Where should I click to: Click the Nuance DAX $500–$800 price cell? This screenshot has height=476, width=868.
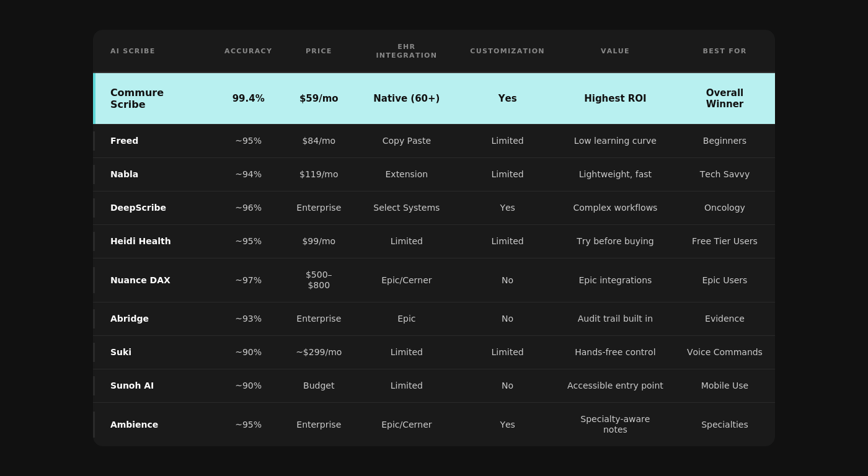(319, 280)
